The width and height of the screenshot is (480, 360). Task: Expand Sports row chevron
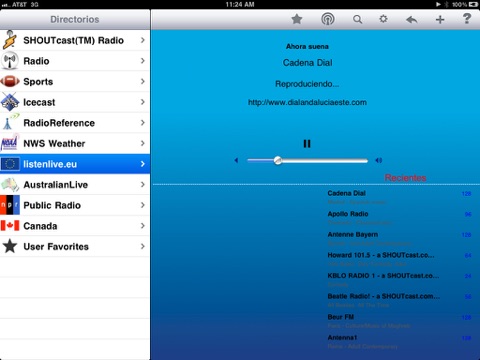143,81
